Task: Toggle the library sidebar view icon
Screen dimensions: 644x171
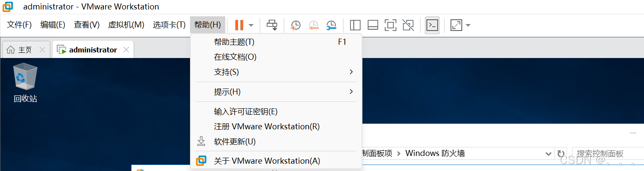Action: (355, 25)
